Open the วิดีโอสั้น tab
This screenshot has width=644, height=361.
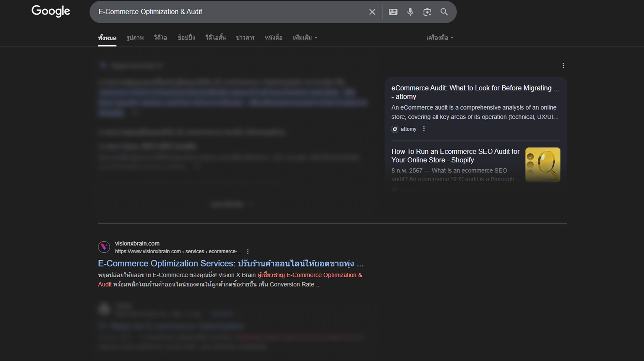coord(216,38)
